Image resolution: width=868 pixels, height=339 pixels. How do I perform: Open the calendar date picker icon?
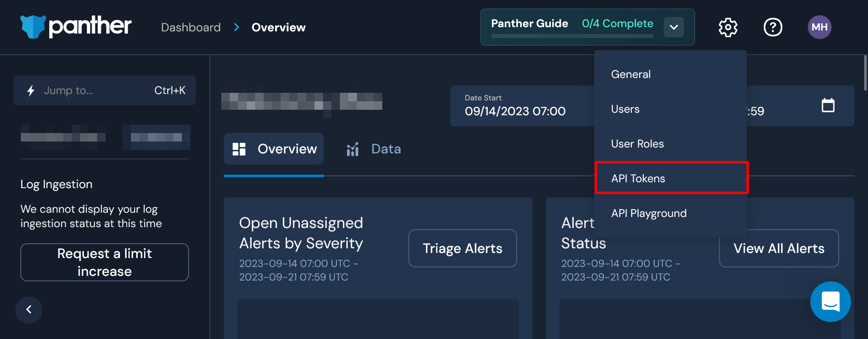pos(828,105)
